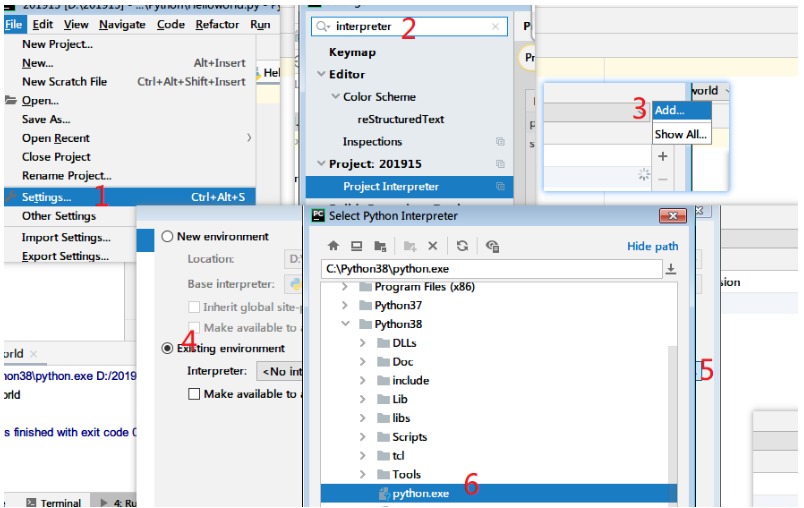The image size is (804, 508).
Task: Toggle the Inherit global site-packages checkbox
Action: pyautogui.click(x=194, y=307)
